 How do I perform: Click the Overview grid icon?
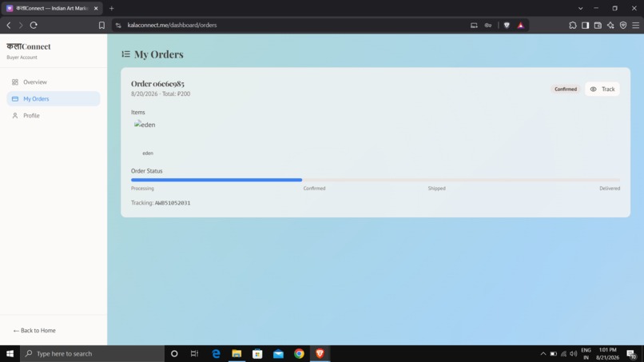tap(15, 82)
